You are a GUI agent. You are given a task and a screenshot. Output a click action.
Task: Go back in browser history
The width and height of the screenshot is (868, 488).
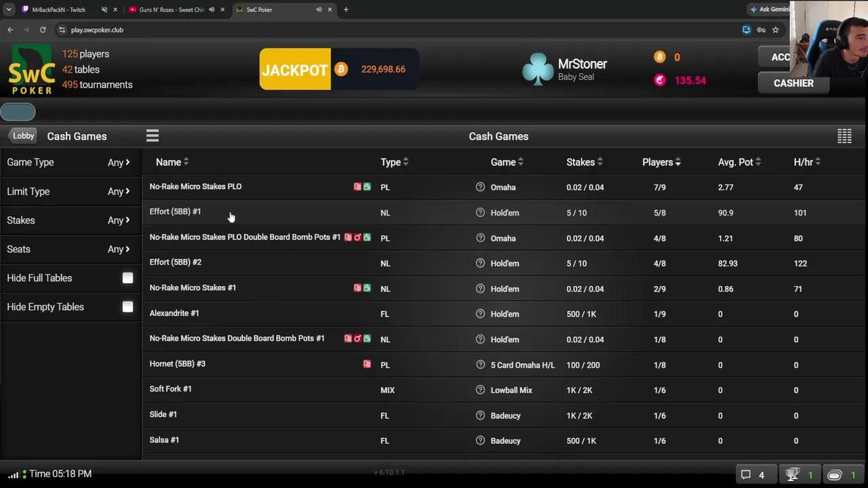click(x=10, y=30)
